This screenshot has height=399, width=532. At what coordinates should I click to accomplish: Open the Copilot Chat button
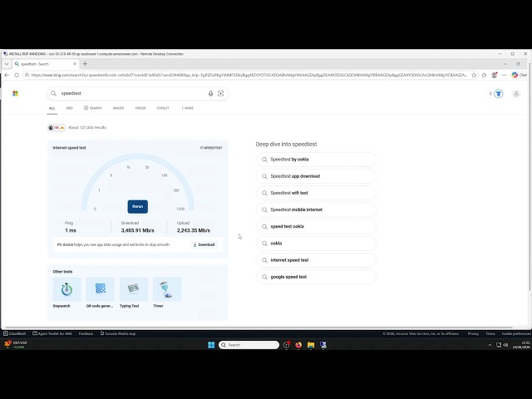click(x=520, y=75)
